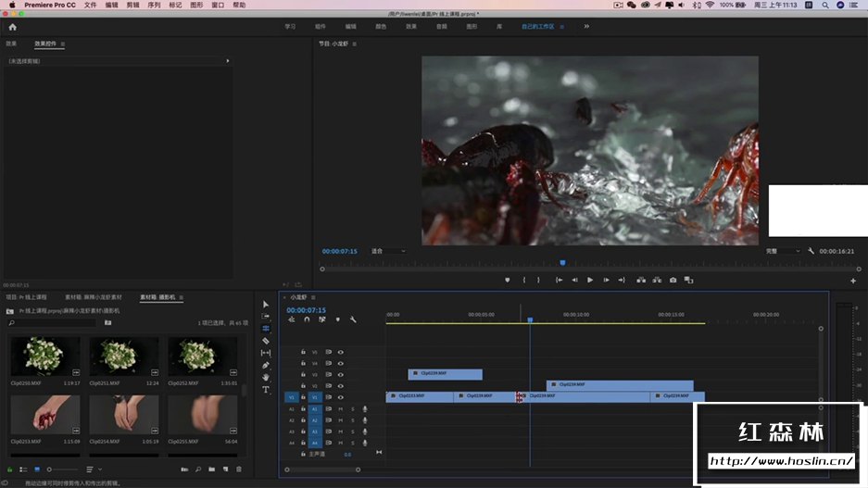The height and width of the screenshot is (488, 868).
Task: Open the 序列 menu in menu bar
Action: point(154,5)
